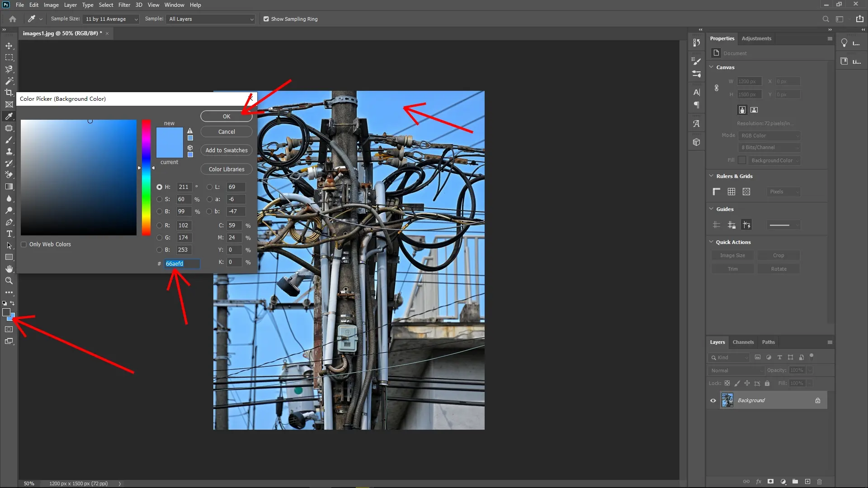Hide the Background layer

click(712, 400)
